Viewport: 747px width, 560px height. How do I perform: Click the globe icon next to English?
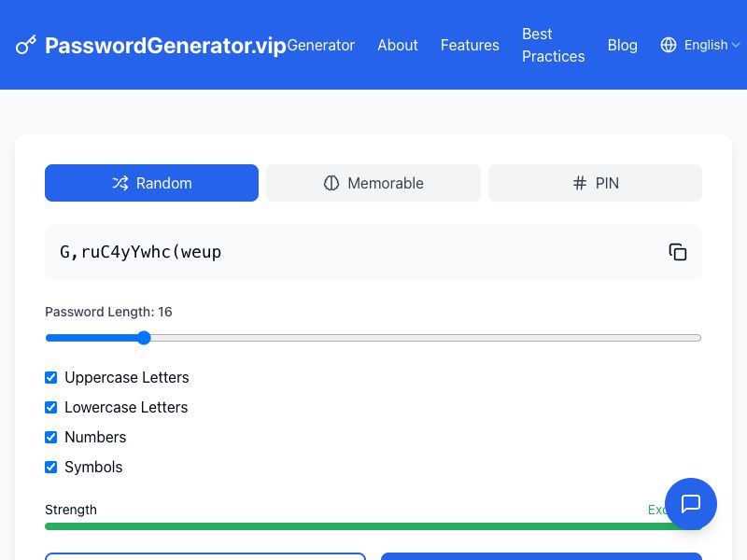(669, 45)
